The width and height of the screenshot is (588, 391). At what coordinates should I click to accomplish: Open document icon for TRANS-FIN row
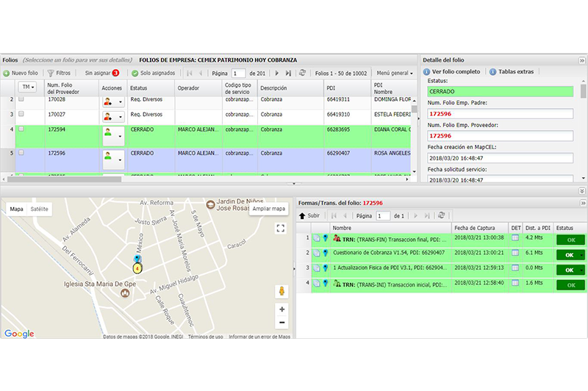tap(317, 238)
